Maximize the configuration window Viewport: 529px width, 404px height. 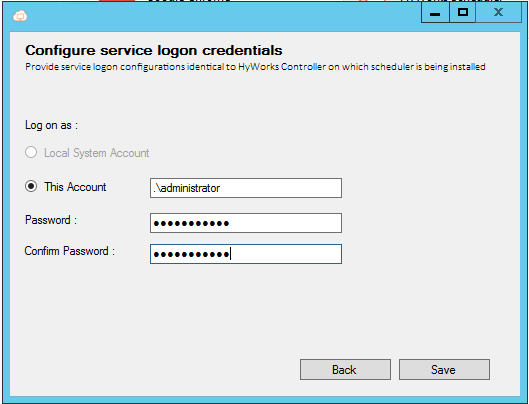[463, 13]
